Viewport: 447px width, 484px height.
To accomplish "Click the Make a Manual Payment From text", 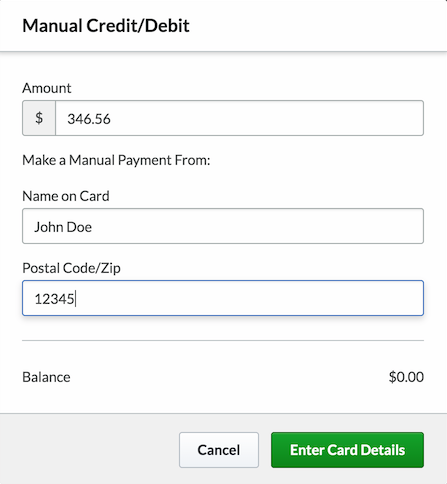I will [x=116, y=160].
